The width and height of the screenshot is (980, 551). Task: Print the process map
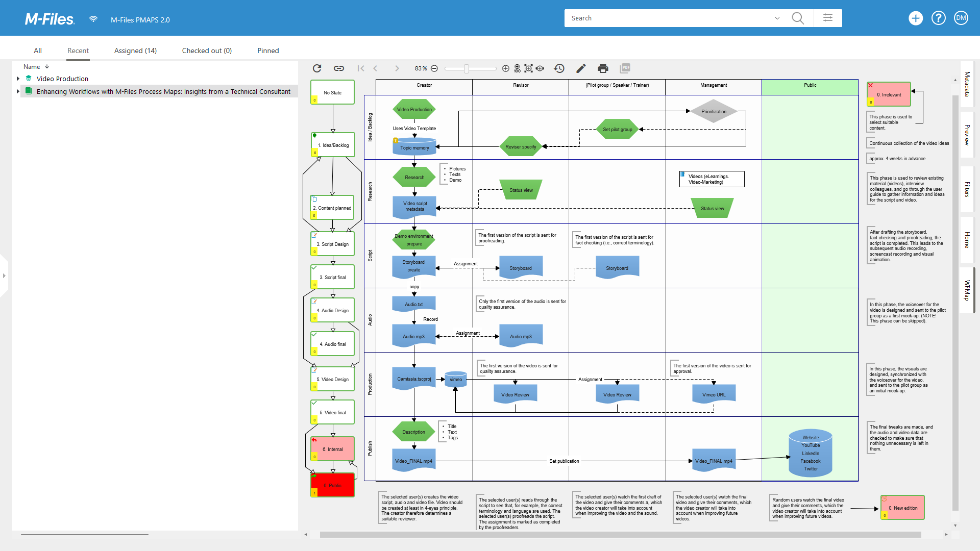click(603, 68)
